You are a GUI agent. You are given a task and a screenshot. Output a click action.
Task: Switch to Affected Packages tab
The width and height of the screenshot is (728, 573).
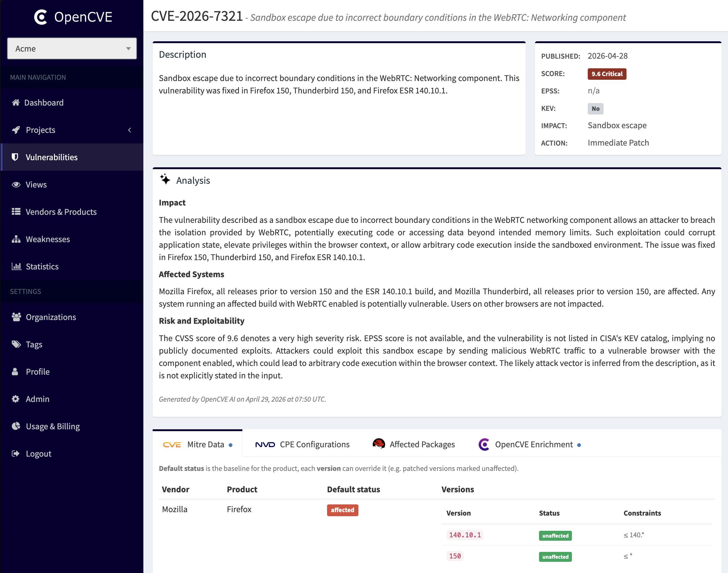click(414, 444)
